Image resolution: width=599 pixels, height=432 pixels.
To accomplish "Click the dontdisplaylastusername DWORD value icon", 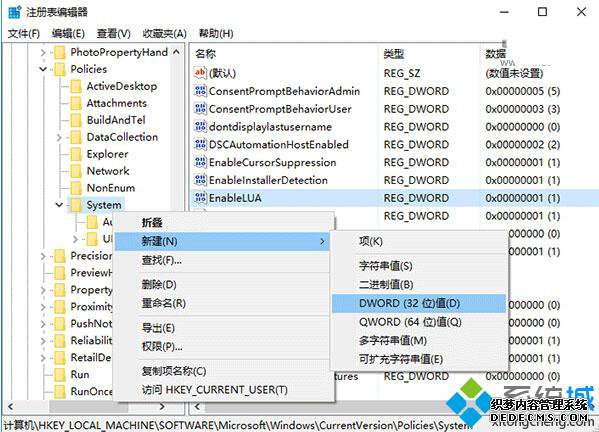I will coord(201,126).
